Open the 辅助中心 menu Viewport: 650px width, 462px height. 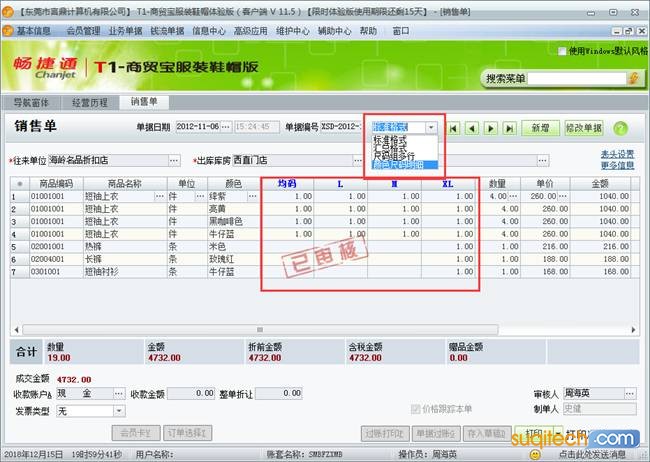pos(334,31)
